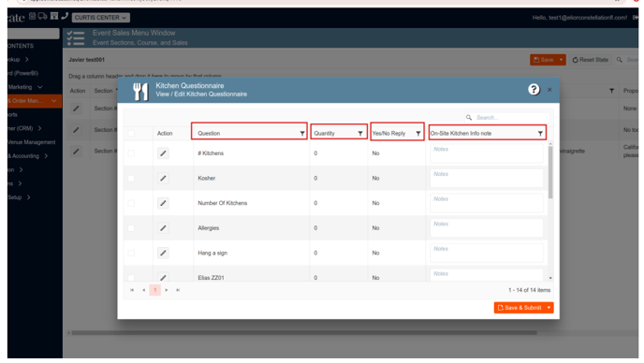
Task: Open Venue Management in sidebar
Action: 31,142
